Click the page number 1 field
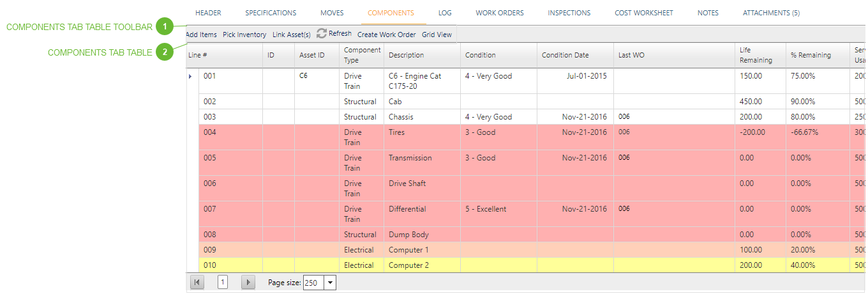Viewport: 868px width, 296px height. coord(223,282)
